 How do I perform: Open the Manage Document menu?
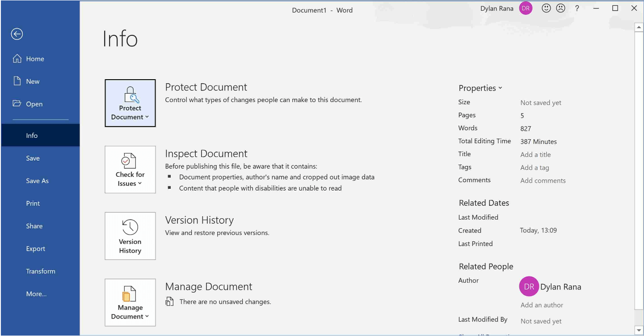click(x=130, y=302)
